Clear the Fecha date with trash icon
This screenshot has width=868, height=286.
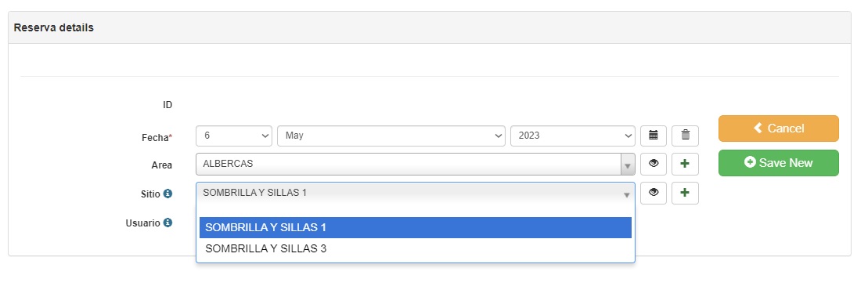click(686, 136)
